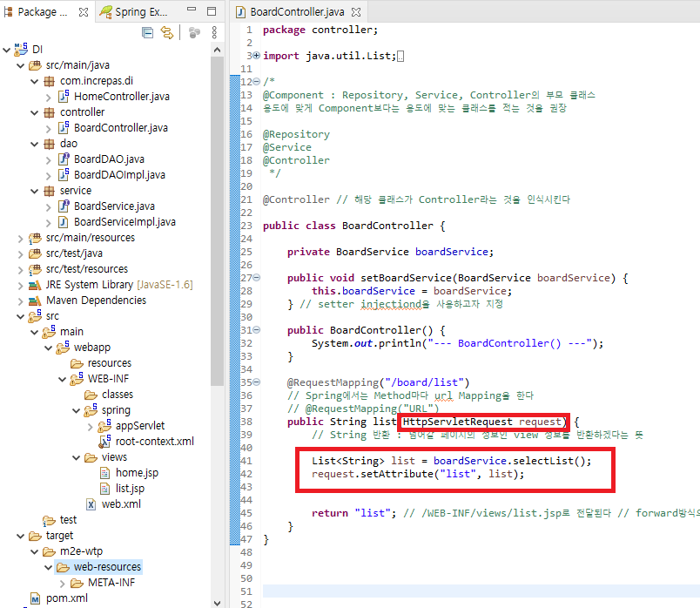Fold list method at line 35
Viewport: 700px width, 608px height.
point(256,382)
